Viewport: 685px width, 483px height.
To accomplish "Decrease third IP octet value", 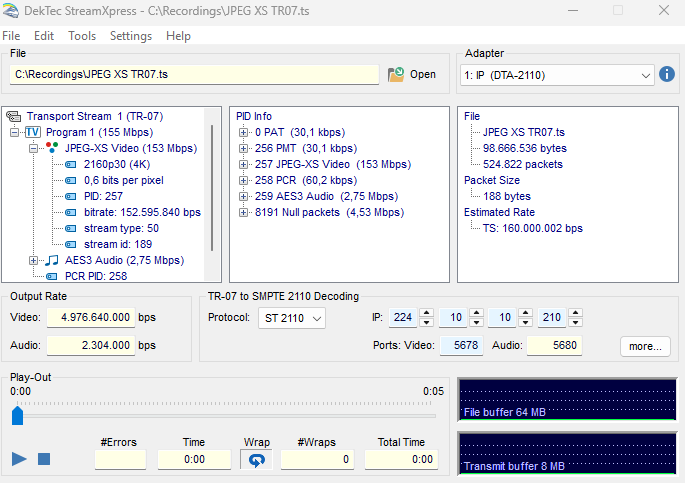I will pyautogui.click(x=526, y=323).
